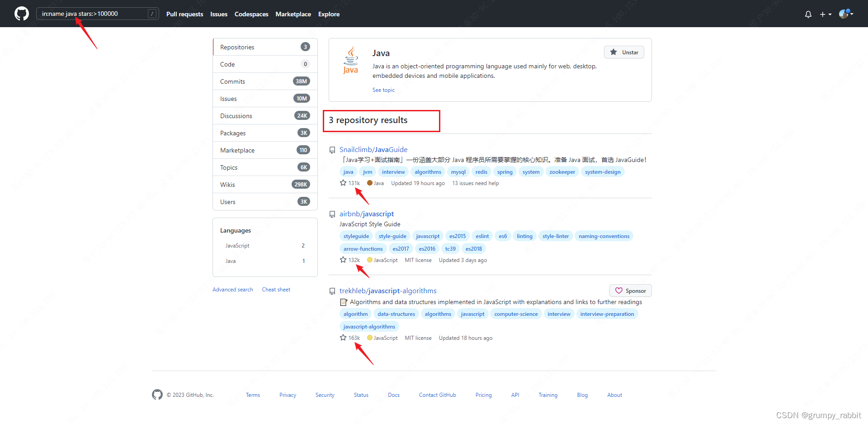
Task: Show Marketplace results in sidebar
Action: click(x=265, y=150)
